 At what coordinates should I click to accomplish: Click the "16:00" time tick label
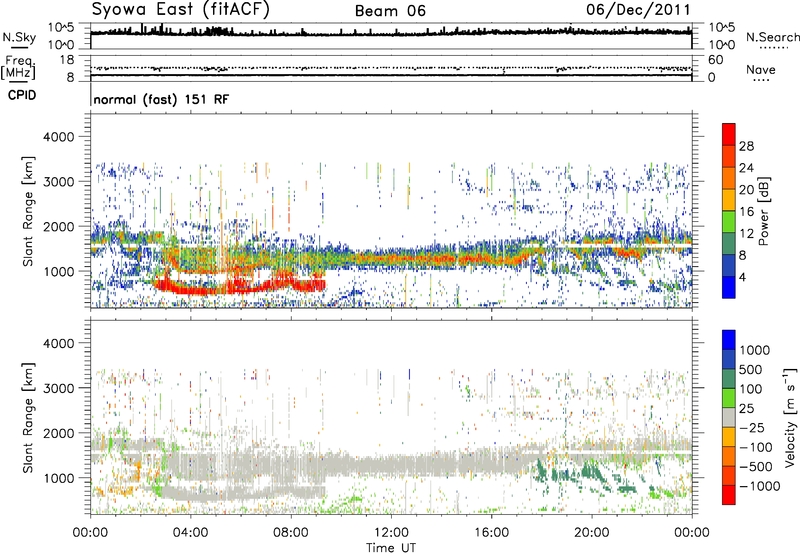(x=491, y=533)
